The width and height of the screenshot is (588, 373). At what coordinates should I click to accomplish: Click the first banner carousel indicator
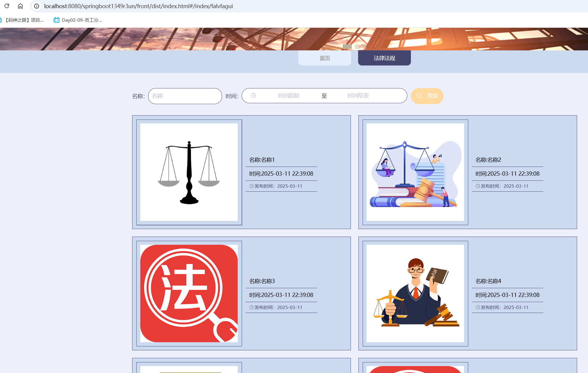[x=347, y=46]
